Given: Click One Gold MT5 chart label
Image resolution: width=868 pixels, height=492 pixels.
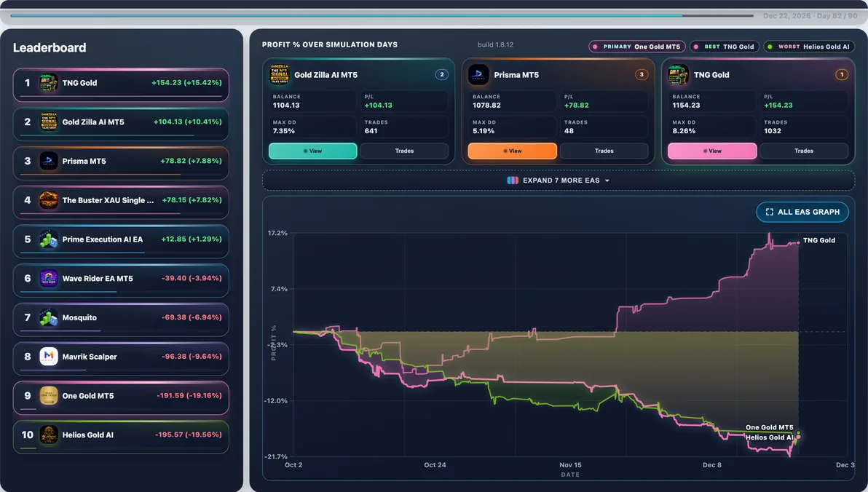Looking at the screenshot, I should (769, 427).
